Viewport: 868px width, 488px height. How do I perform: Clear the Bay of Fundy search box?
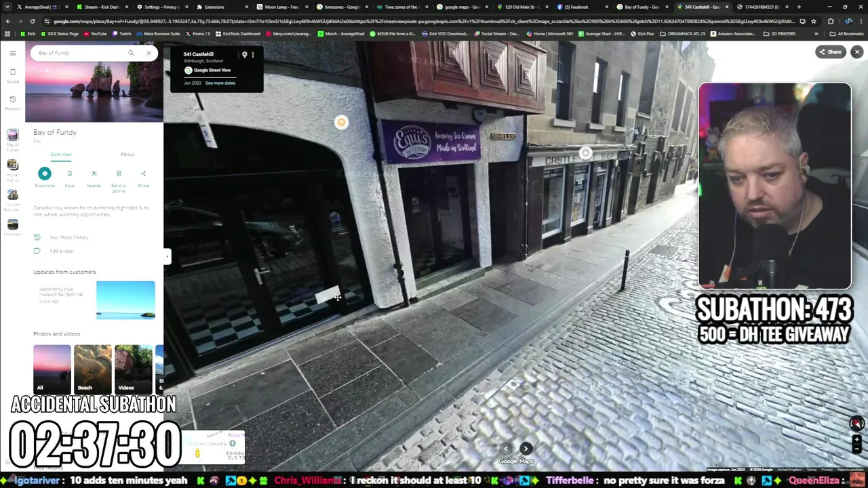(x=149, y=53)
